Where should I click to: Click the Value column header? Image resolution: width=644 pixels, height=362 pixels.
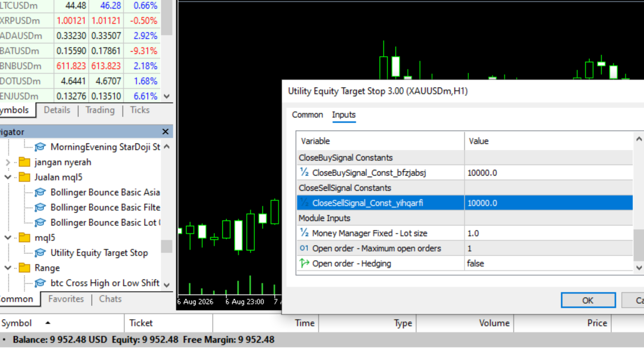pos(549,141)
